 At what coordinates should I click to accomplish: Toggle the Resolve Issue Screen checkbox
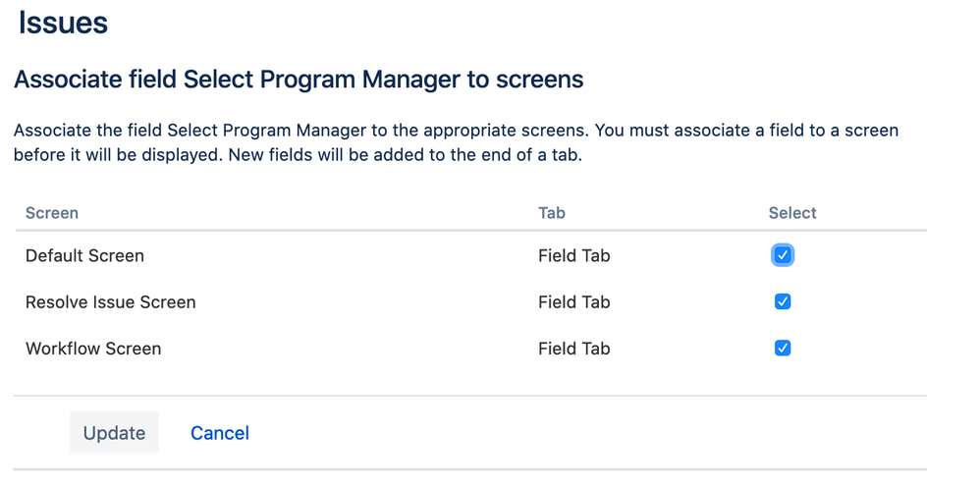point(783,301)
